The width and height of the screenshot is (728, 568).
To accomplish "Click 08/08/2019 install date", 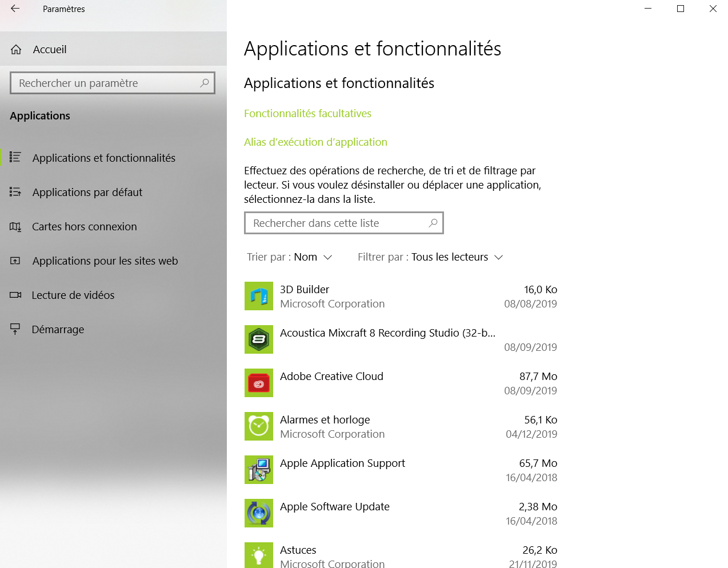I will [530, 303].
